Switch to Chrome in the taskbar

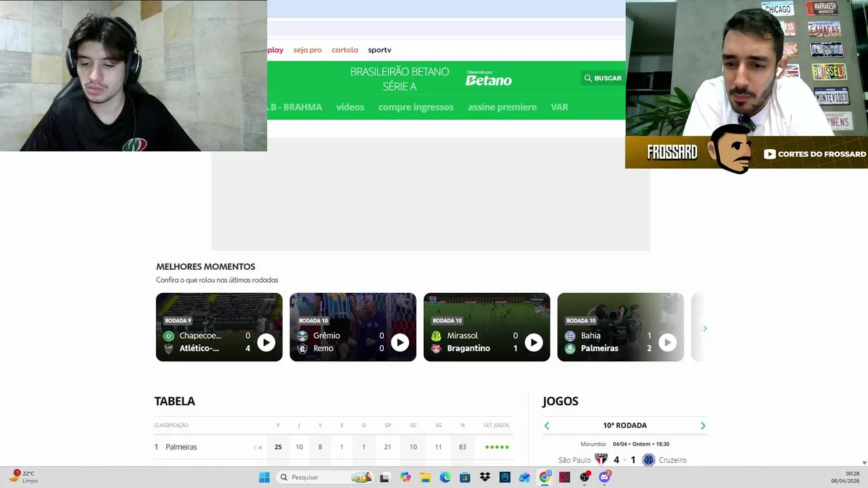pyautogui.click(x=545, y=477)
